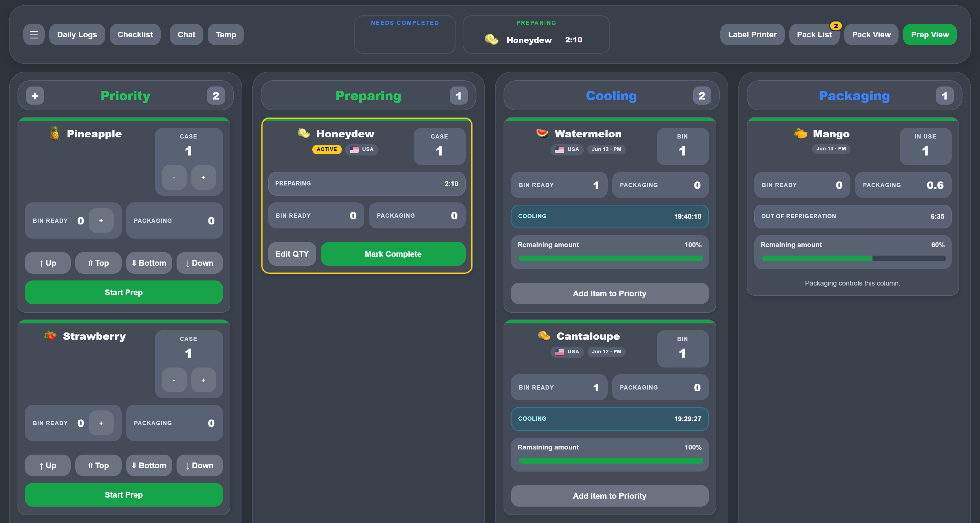
Task: Open Daily Logs
Action: coord(77,34)
